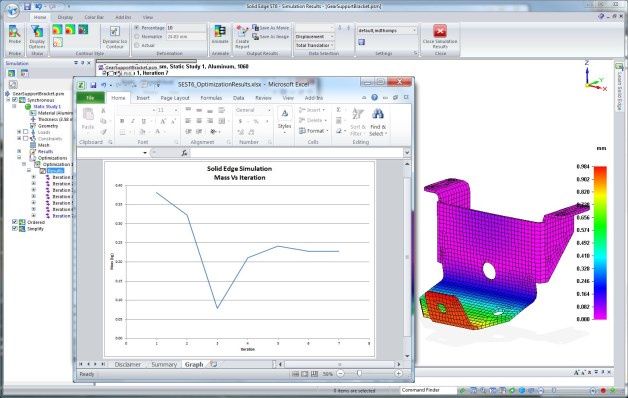Click Save icon in Solid Edge quick access
Screen dimensions: 628x398
point(27,6)
